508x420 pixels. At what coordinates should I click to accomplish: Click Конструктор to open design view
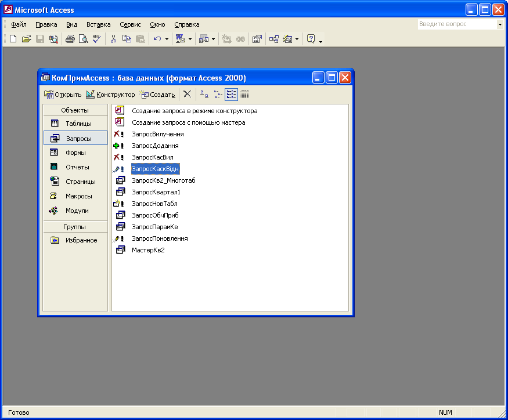[110, 95]
